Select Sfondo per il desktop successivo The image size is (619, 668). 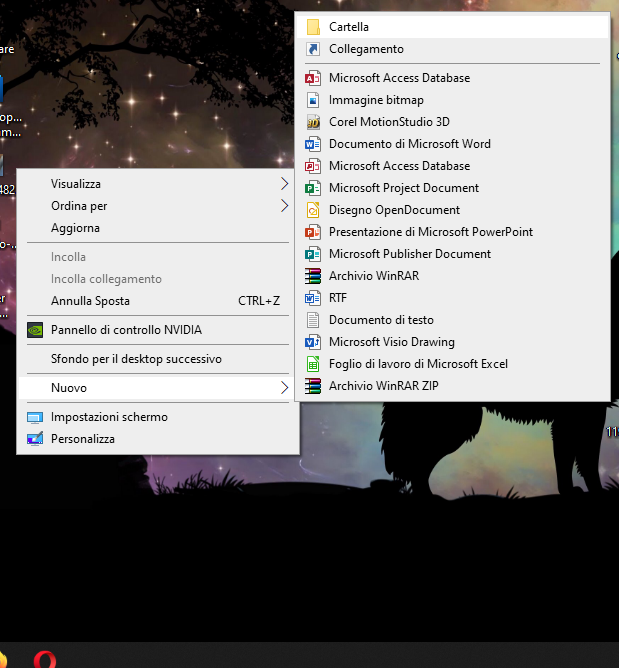(136, 358)
